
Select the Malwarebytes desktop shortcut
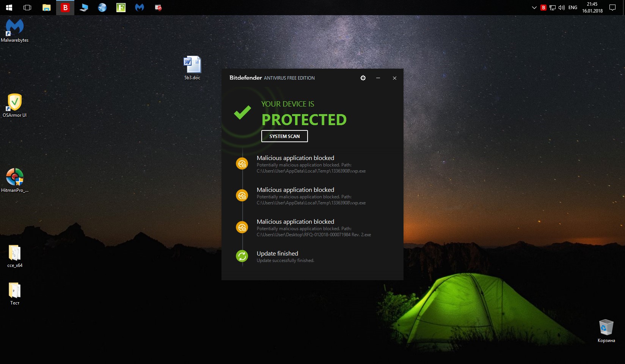click(15, 31)
